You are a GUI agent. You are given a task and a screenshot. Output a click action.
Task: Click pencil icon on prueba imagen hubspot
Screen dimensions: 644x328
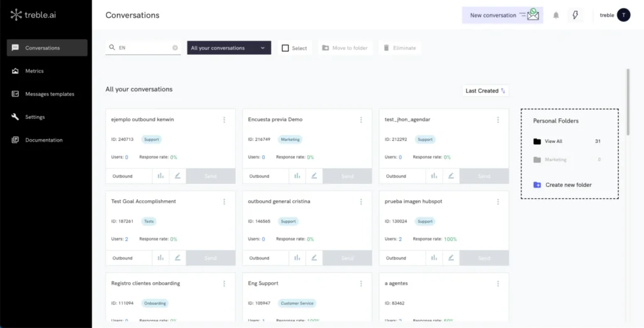(451, 258)
